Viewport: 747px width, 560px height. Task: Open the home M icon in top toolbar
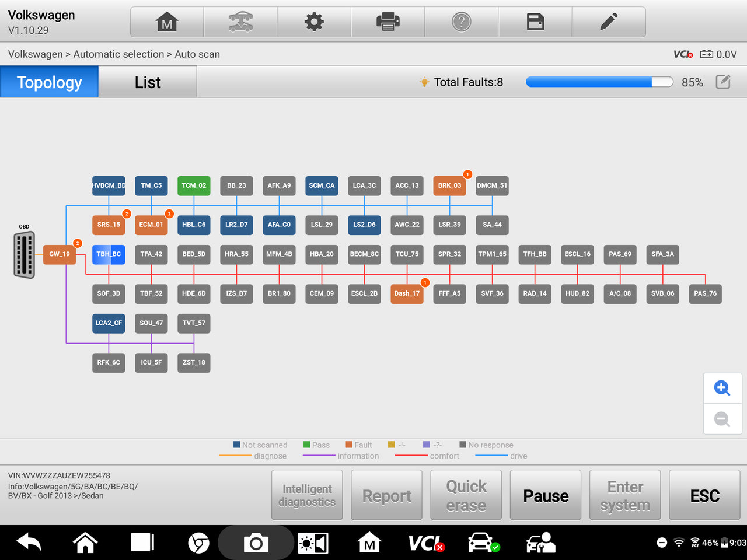[167, 22]
